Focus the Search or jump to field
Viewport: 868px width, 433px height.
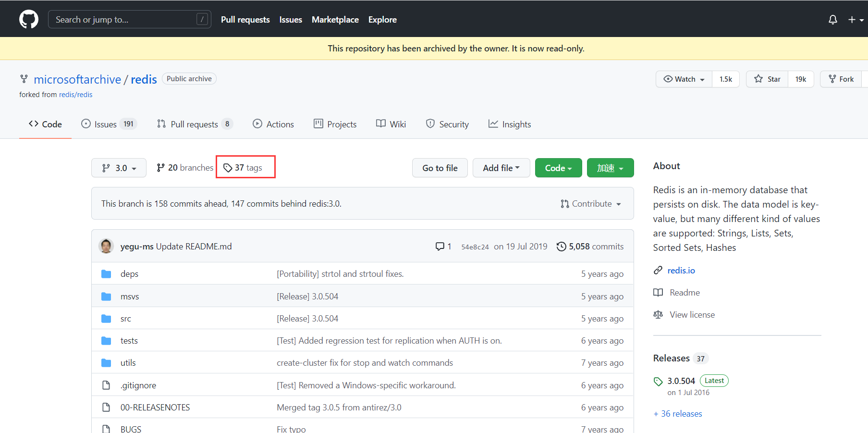point(130,20)
